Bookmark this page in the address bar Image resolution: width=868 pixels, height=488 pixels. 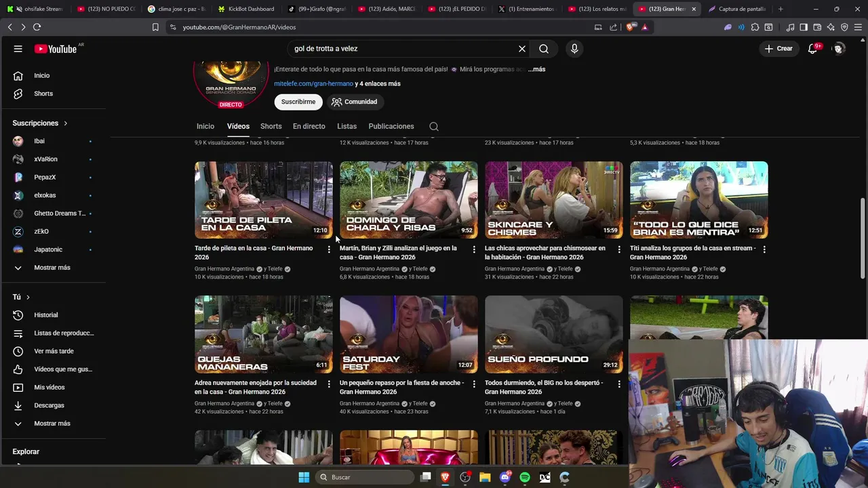[155, 27]
